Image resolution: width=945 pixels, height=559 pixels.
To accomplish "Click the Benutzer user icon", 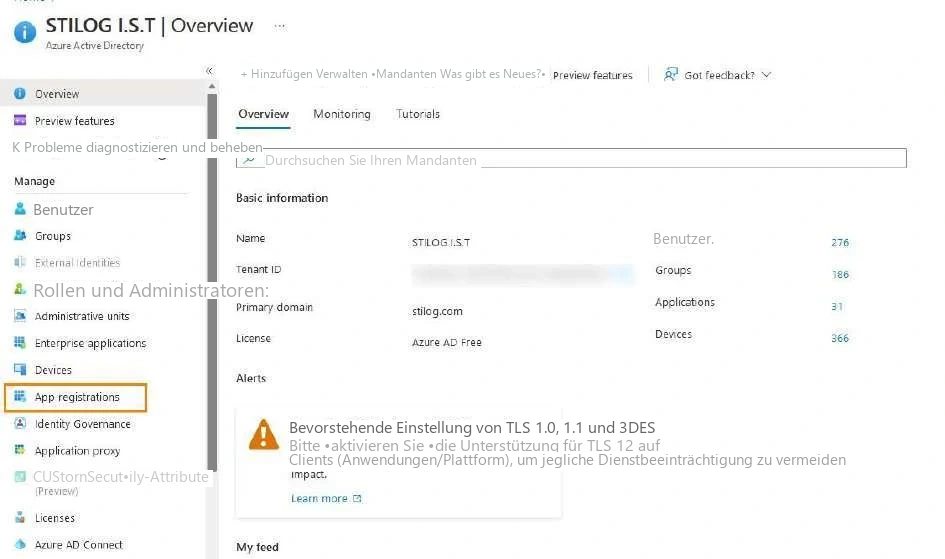I will pos(20,209).
